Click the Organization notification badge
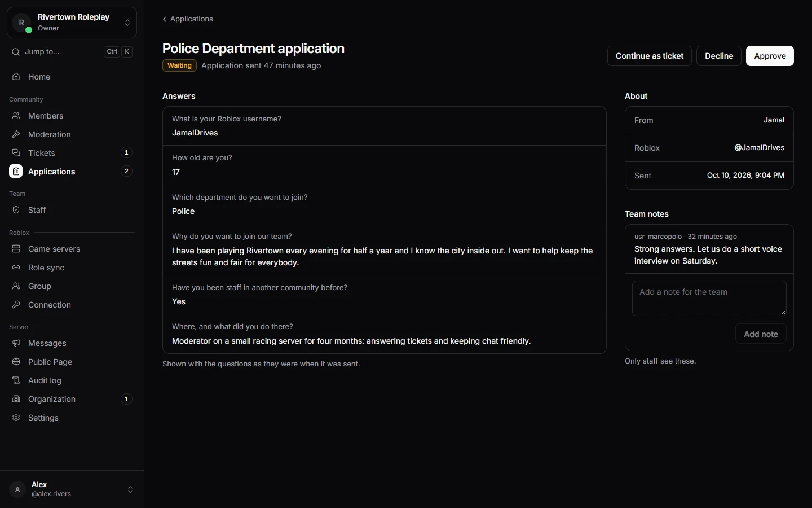812x508 pixels. (x=126, y=399)
